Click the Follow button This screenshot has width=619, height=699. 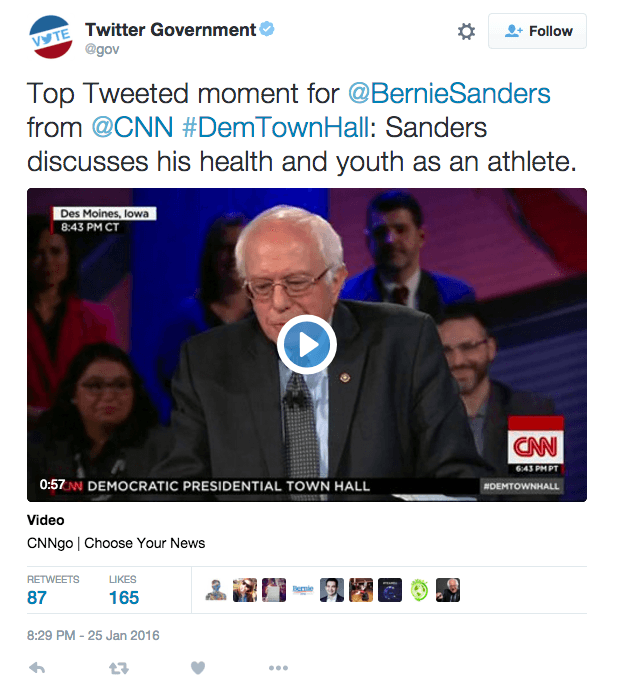537,31
